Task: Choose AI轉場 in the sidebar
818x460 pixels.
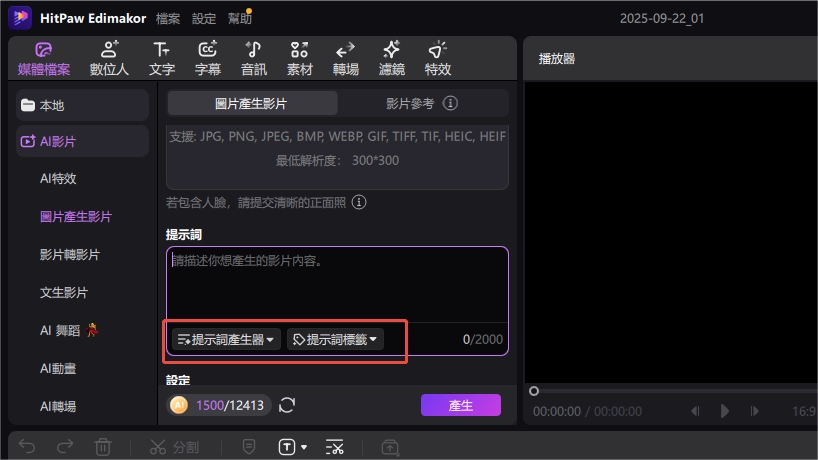Action: click(58, 406)
